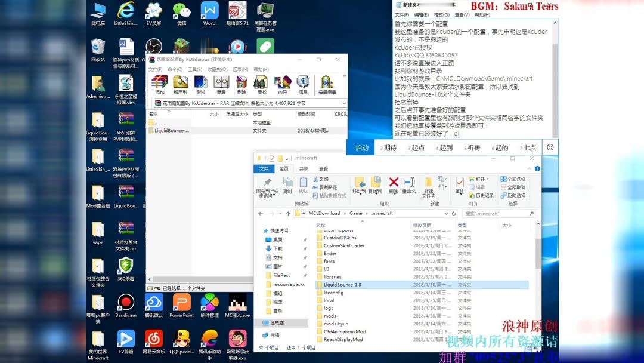The width and height of the screenshot is (644, 363).
Task: Click the Add (添加) archive icon in WinRAR
Action: [x=159, y=84]
